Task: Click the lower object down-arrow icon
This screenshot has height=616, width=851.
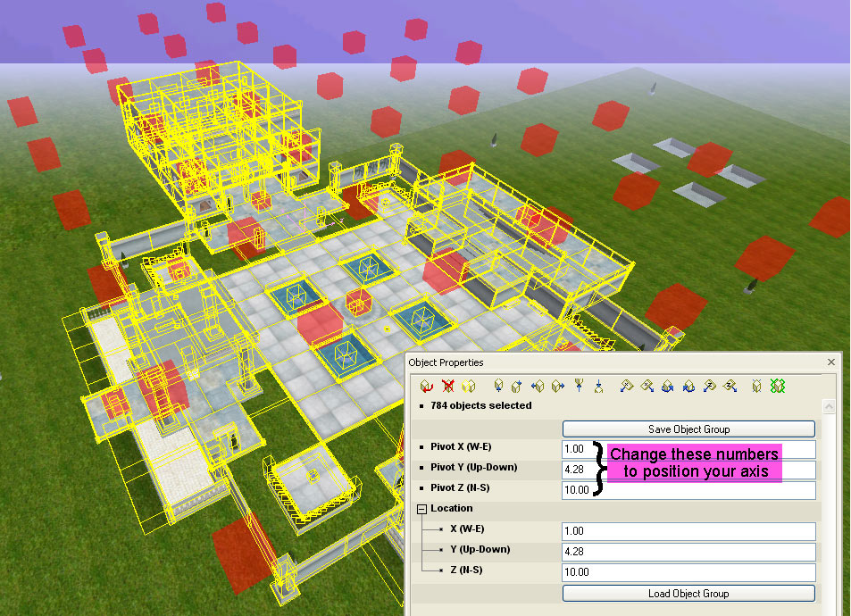Action: click(598, 386)
